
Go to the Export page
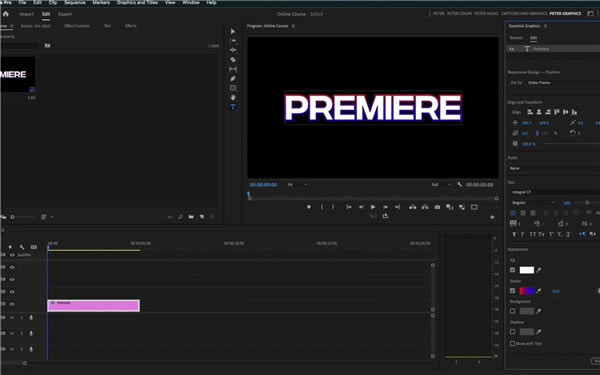coord(65,14)
